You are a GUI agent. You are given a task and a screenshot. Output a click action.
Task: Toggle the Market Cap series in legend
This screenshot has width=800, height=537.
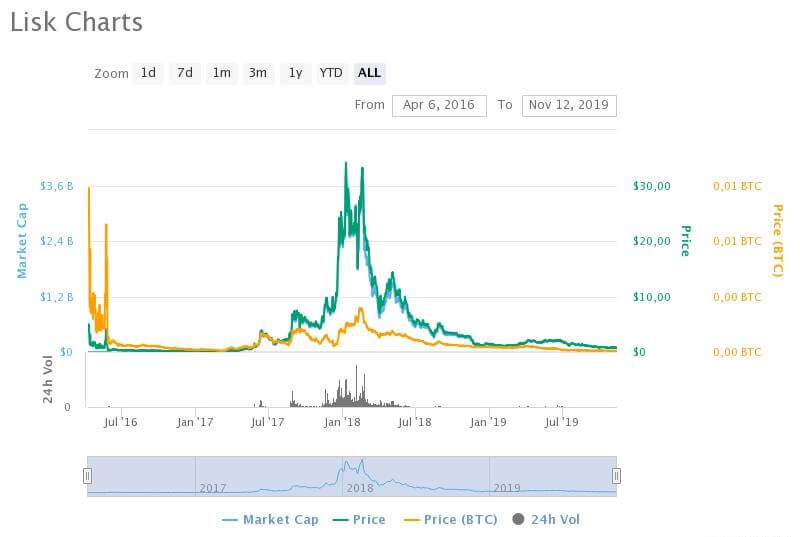tap(270, 520)
